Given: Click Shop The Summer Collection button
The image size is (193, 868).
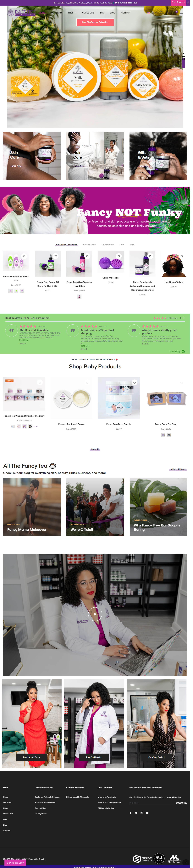Looking at the screenshot, I should click(95, 22).
